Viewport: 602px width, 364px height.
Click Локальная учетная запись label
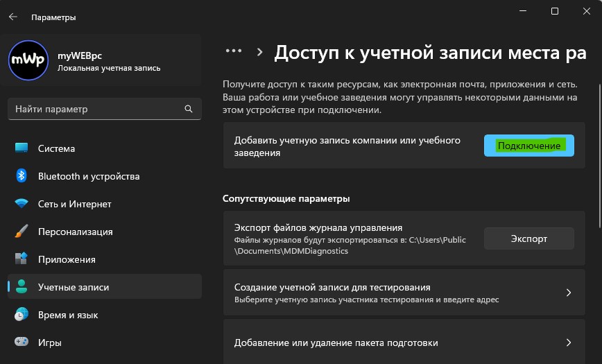(x=109, y=68)
